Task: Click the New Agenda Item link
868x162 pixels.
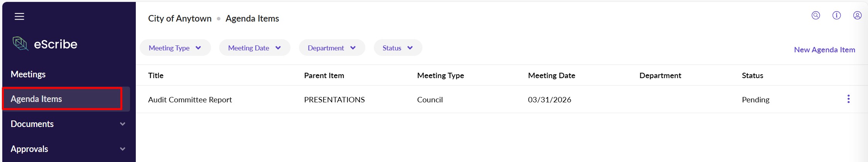Action: click(824, 50)
